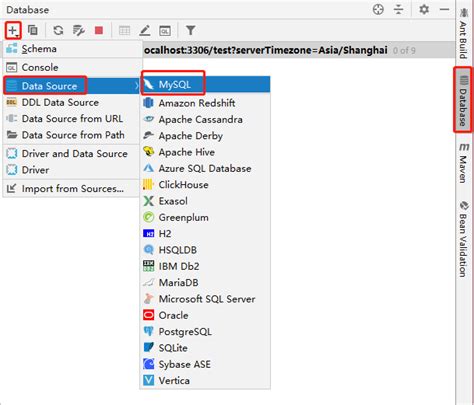
Task: Click the pencil Edit Source icon
Action: click(145, 31)
